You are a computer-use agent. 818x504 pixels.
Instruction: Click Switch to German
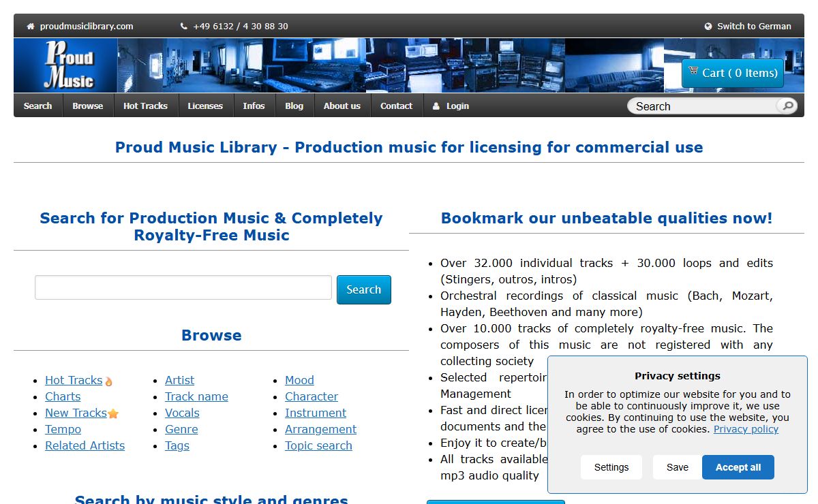pyautogui.click(x=754, y=27)
